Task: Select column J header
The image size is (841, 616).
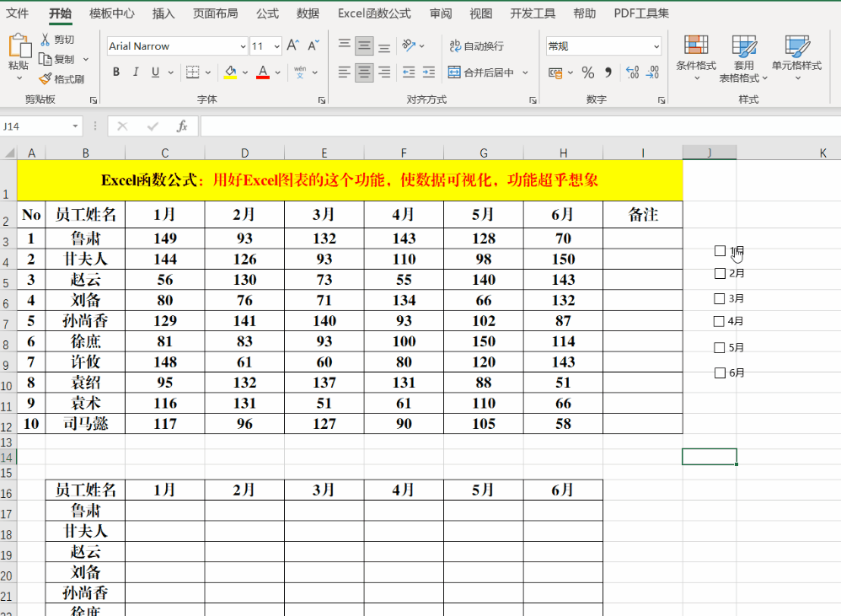Action: tap(709, 153)
